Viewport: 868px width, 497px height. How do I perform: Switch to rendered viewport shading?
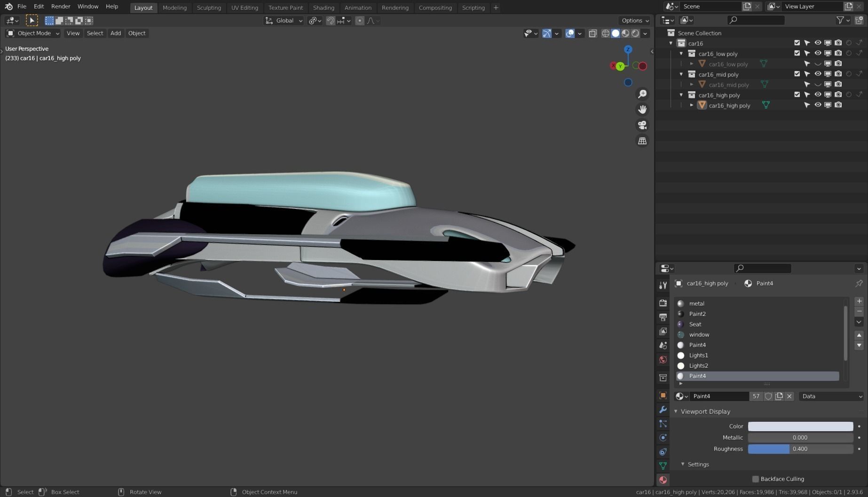(635, 33)
